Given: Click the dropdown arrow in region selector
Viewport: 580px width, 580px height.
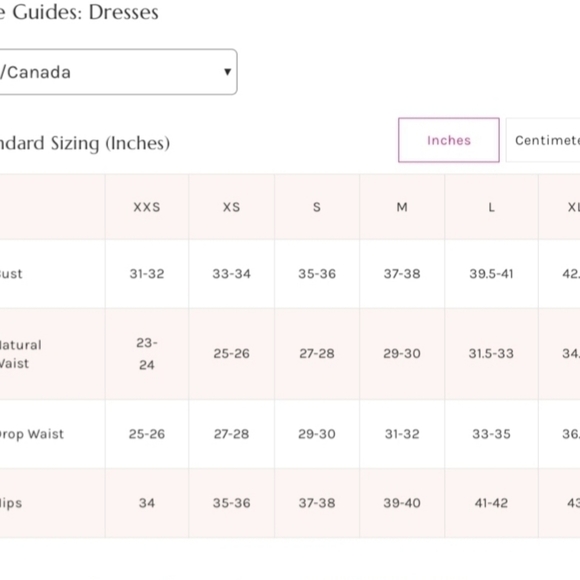Looking at the screenshot, I should click(x=227, y=72).
